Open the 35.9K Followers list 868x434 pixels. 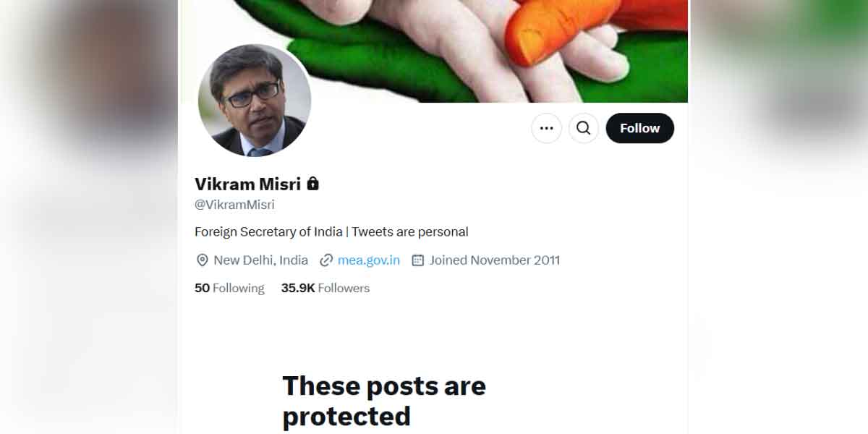pos(325,288)
